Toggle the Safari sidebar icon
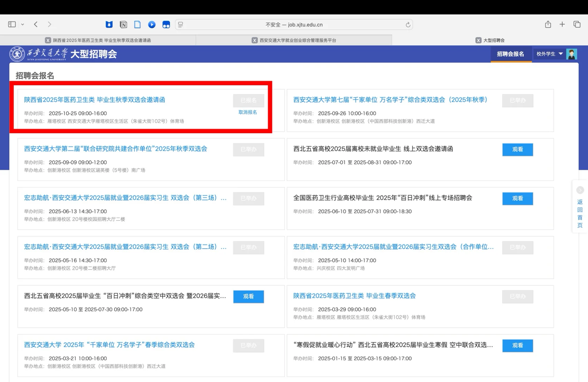588x382 pixels. coord(12,24)
